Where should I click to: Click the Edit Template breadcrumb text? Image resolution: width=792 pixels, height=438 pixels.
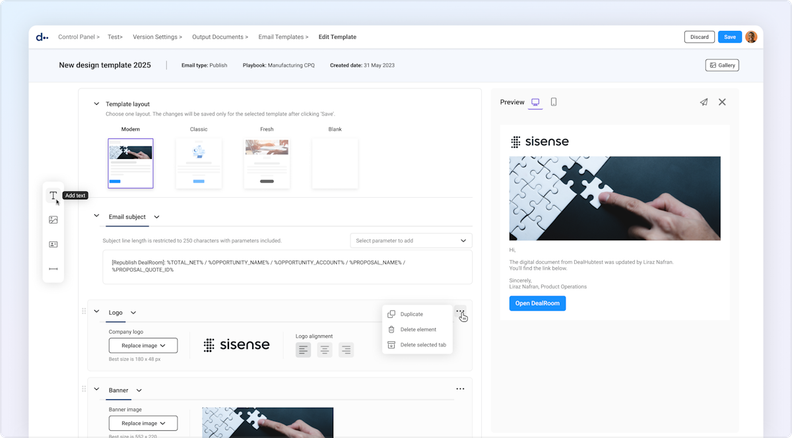tap(337, 37)
